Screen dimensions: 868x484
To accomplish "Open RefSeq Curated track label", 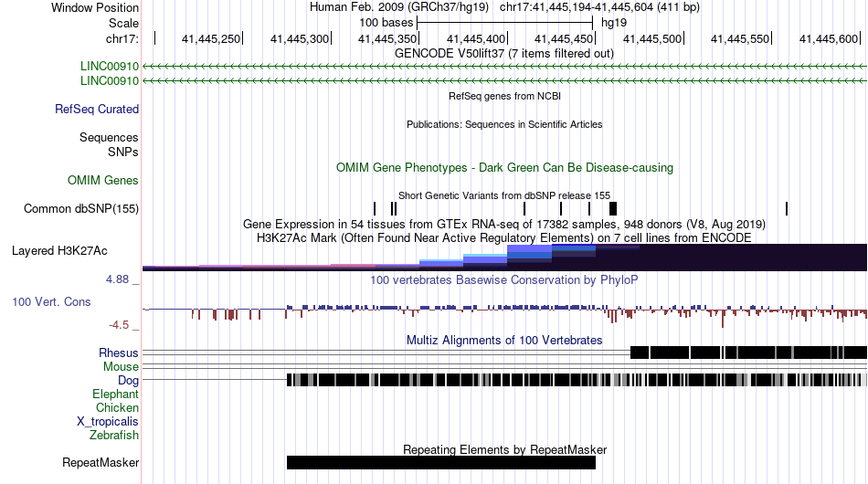I will [97, 109].
